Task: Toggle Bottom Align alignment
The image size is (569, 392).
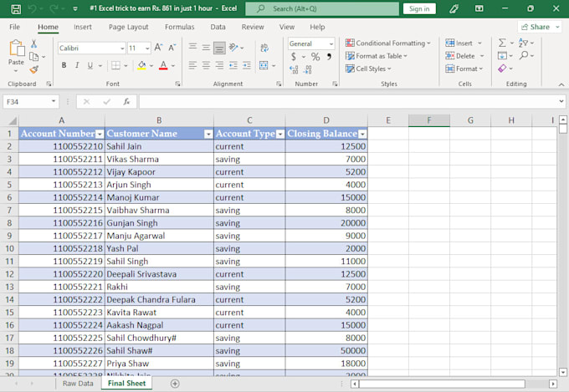Action: tap(219, 48)
